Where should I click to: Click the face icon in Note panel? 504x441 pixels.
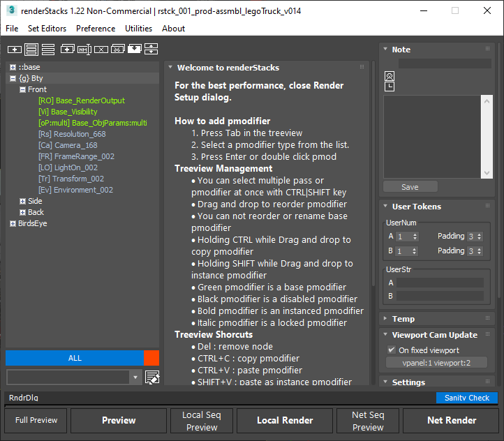pyautogui.click(x=390, y=76)
